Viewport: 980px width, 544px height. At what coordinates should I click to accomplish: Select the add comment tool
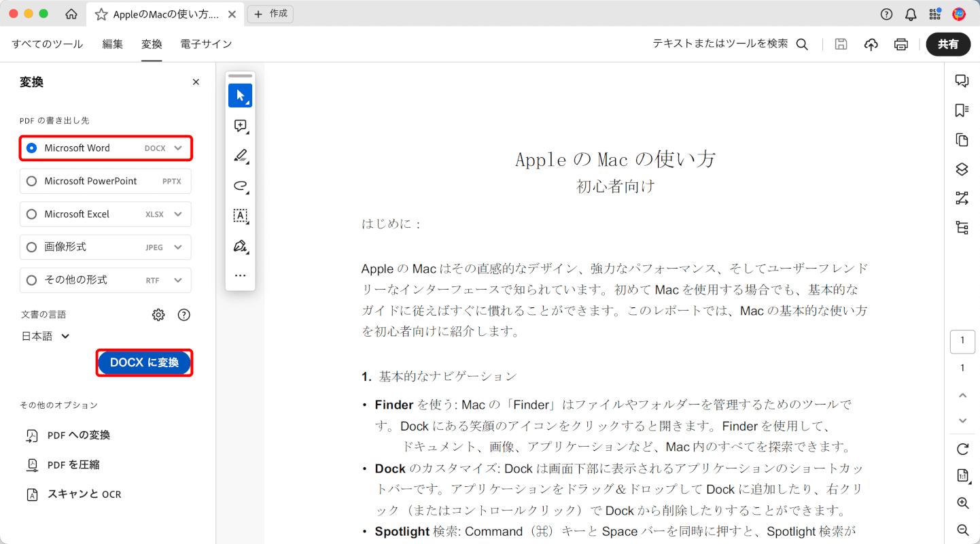pyautogui.click(x=240, y=126)
